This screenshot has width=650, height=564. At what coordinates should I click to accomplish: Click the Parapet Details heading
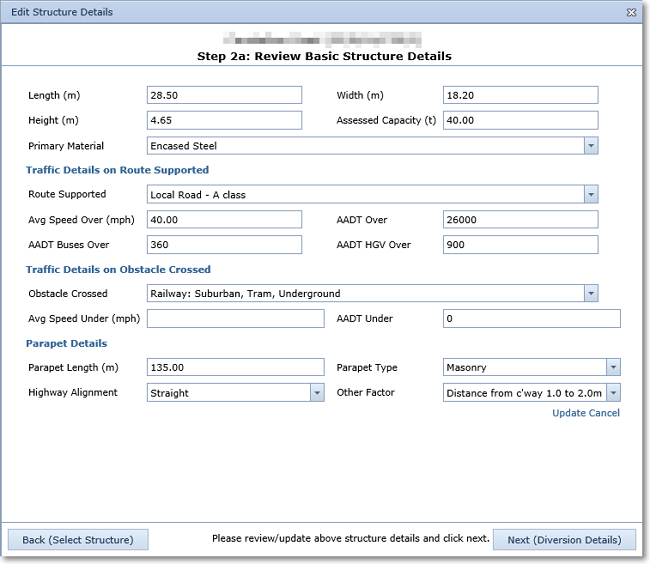coord(66,343)
